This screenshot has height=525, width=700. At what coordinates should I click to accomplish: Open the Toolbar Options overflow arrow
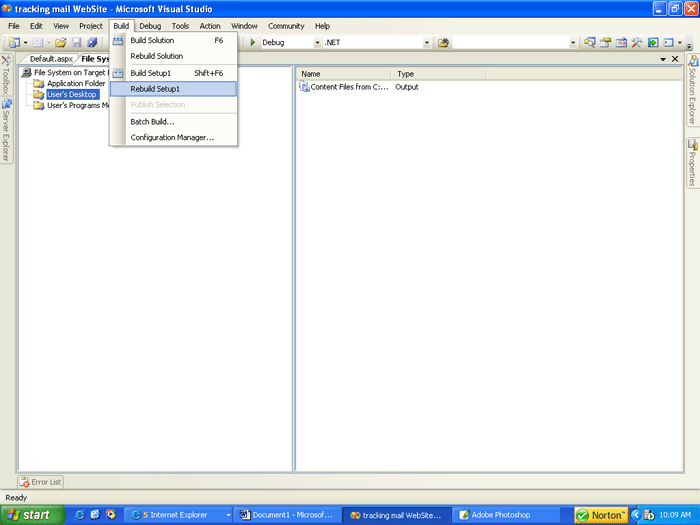(689, 45)
